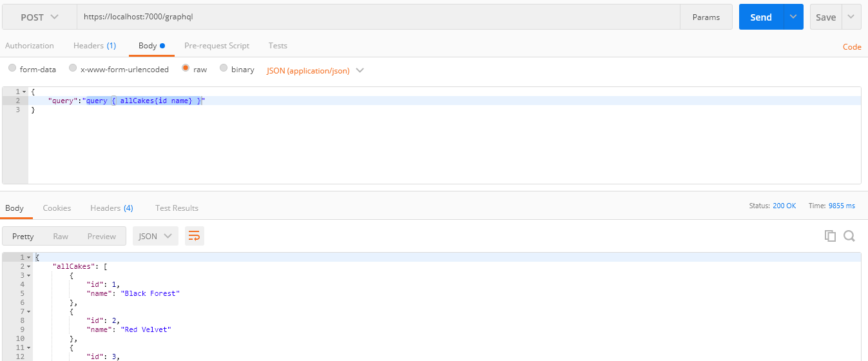Switch response view to Raw

point(61,236)
